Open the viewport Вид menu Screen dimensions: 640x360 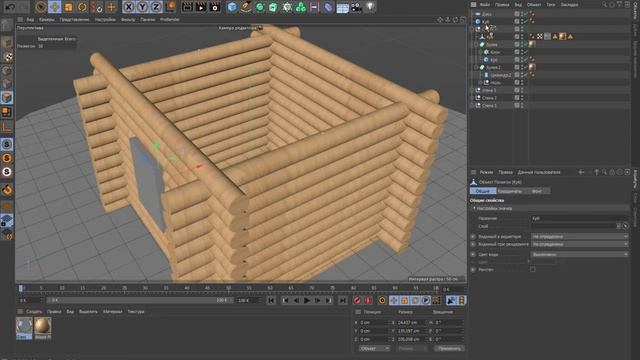pyautogui.click(x=31, y=19)
